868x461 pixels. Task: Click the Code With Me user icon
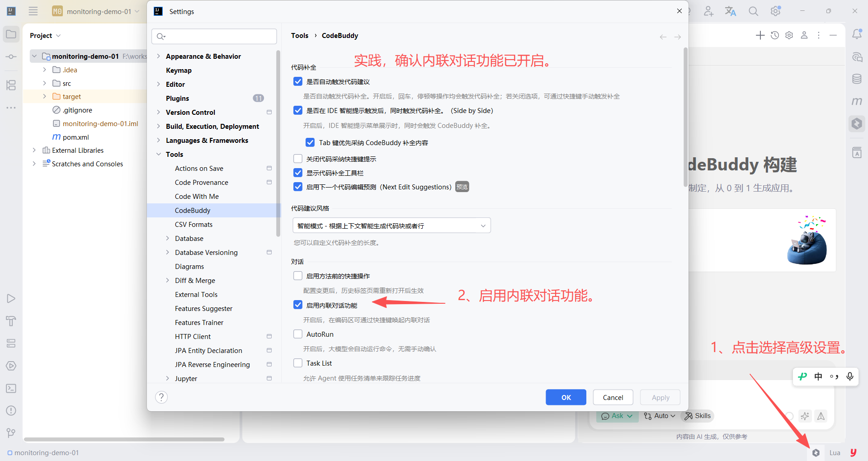pos(708,11)
